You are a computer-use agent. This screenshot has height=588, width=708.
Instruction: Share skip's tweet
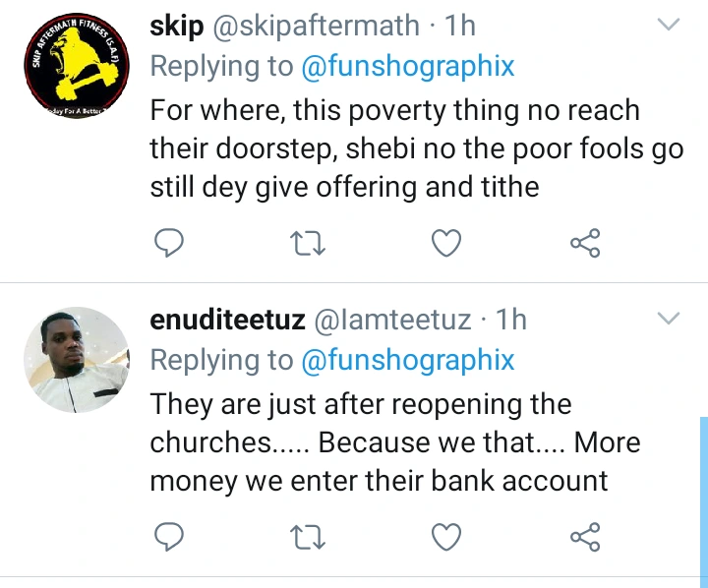585,243
